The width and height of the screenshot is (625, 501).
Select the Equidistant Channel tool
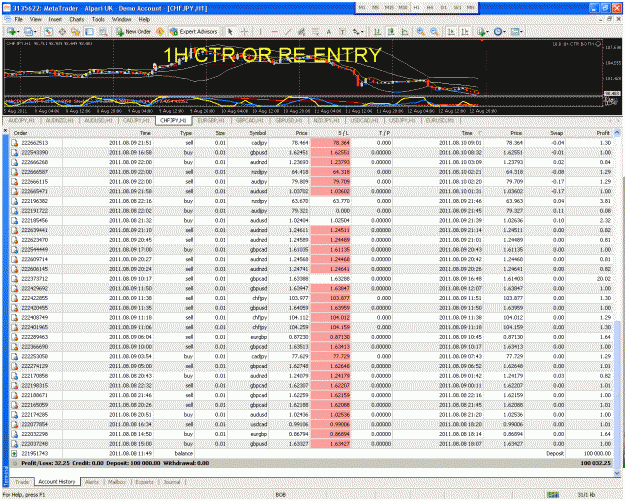[301, 31]
